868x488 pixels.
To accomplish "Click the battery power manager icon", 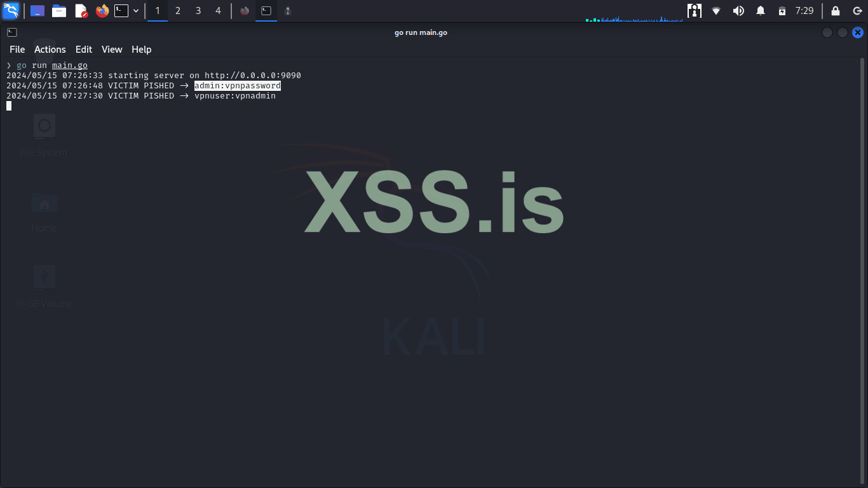I will coord(782,11).
